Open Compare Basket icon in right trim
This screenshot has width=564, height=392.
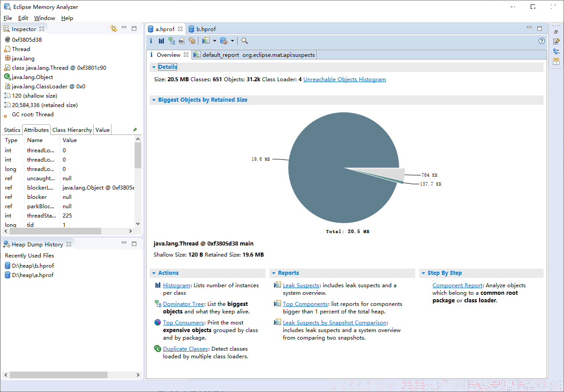click(x=556, y=61)
